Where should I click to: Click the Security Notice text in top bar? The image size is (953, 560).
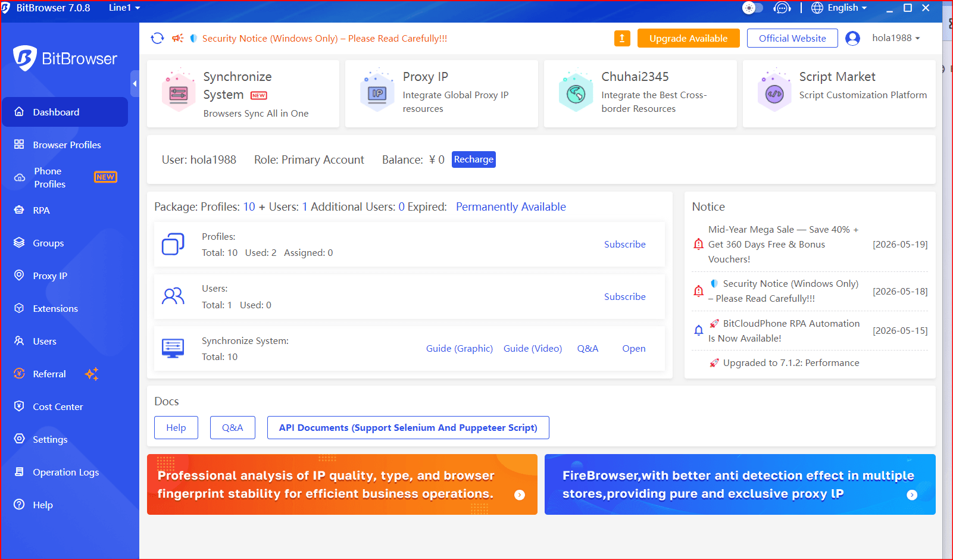(x=324, y=38)
